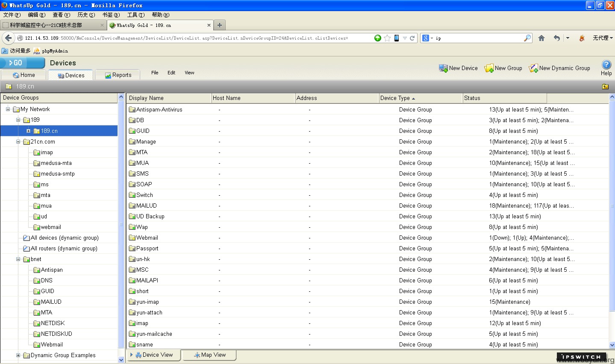This screenshot has height=364, width=615.
Task: Select NETDISKUD under bnet
Action: (x=56, y=334)
